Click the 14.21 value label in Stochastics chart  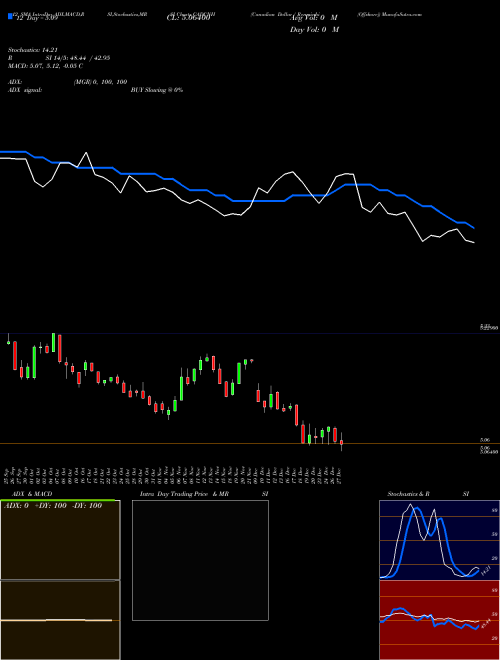point(485,571)
